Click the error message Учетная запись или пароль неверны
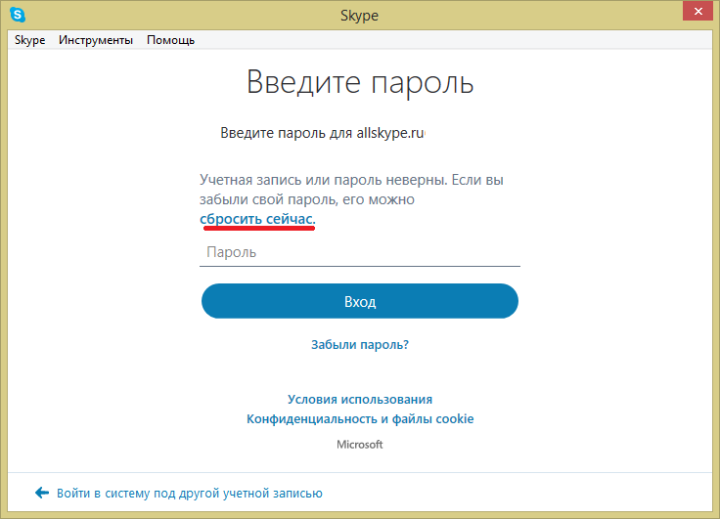 [323, 180]
